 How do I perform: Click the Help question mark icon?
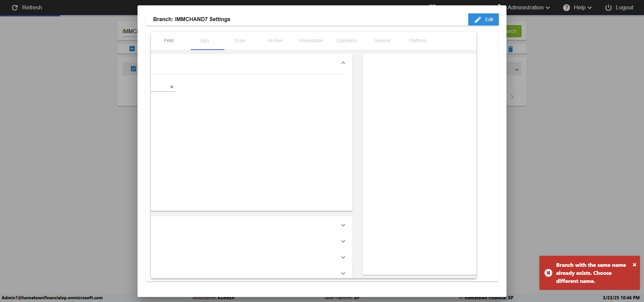(567, 7)
